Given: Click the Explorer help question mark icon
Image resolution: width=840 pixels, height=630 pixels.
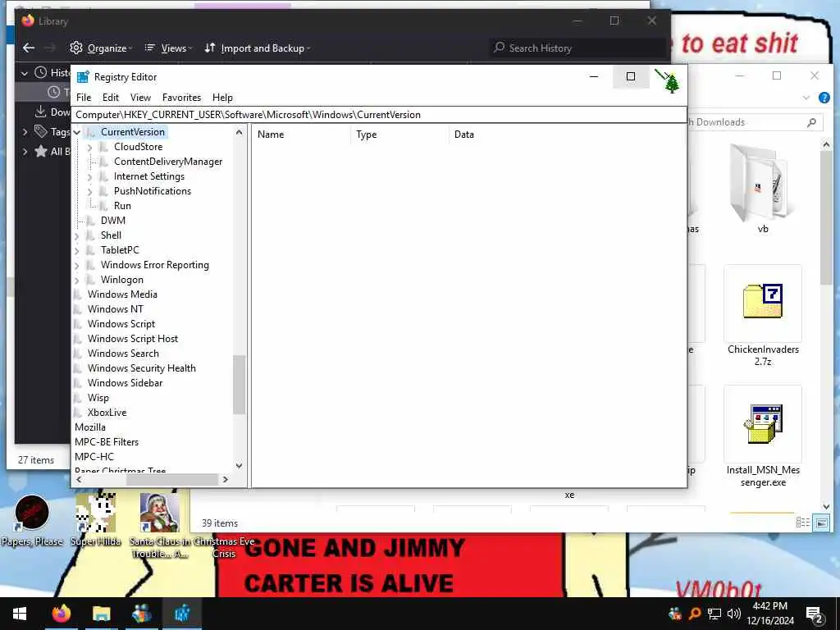Looking at the screenshot, I should [x=824, y=98].
